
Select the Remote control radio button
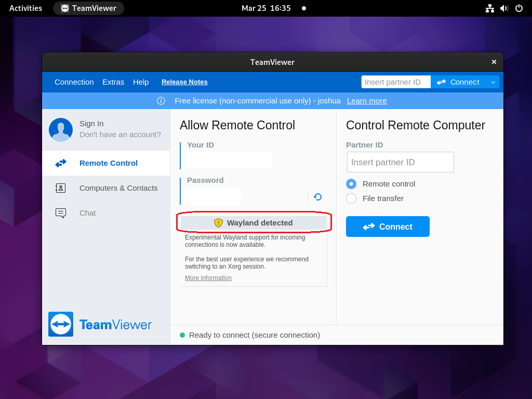click(x=351, y=184)
